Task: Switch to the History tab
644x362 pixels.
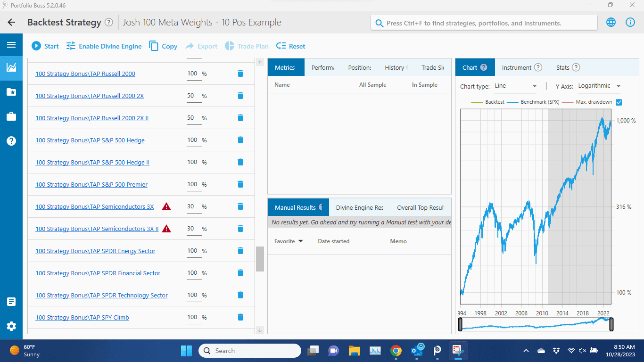Action: coord(396,67)
